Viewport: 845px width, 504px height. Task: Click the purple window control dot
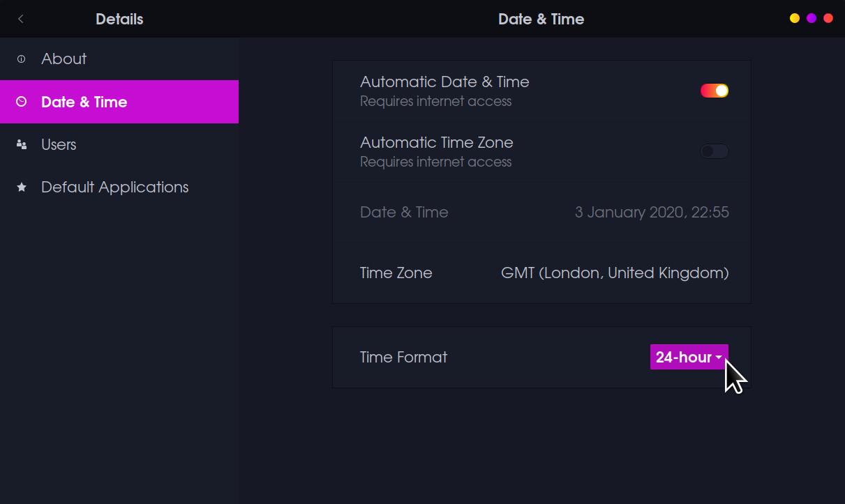812,19
